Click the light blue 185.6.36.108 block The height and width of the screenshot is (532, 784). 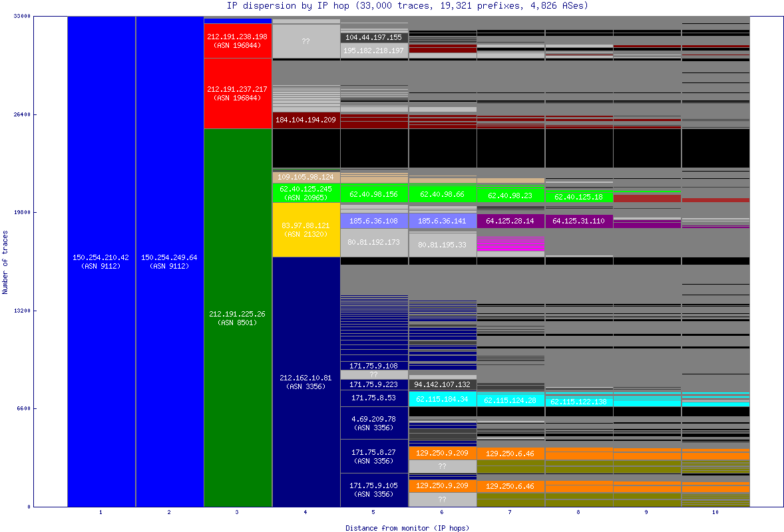click(x=373, y=221)
